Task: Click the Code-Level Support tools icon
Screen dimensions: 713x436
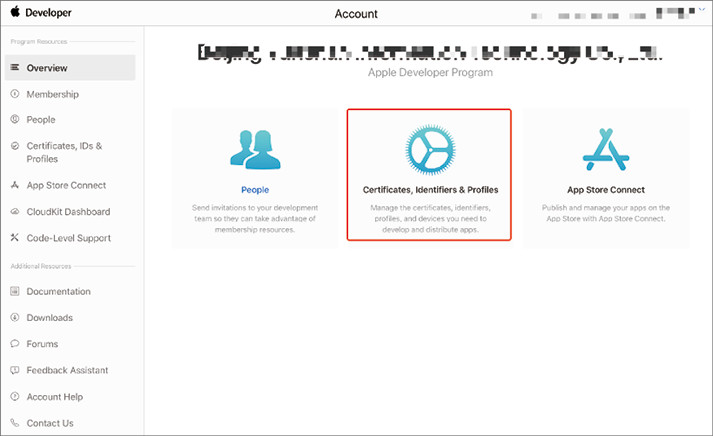Action: click(x=15, y=238)
